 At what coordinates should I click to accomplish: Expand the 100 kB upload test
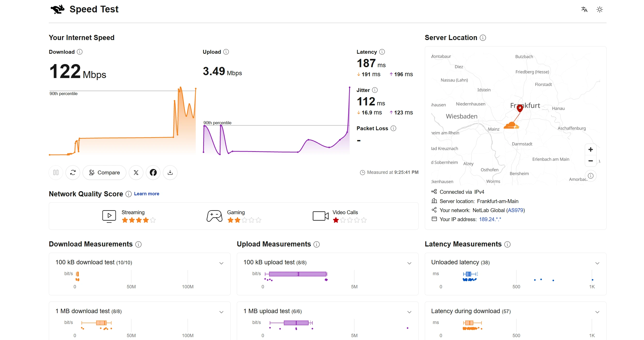[409, 263]
